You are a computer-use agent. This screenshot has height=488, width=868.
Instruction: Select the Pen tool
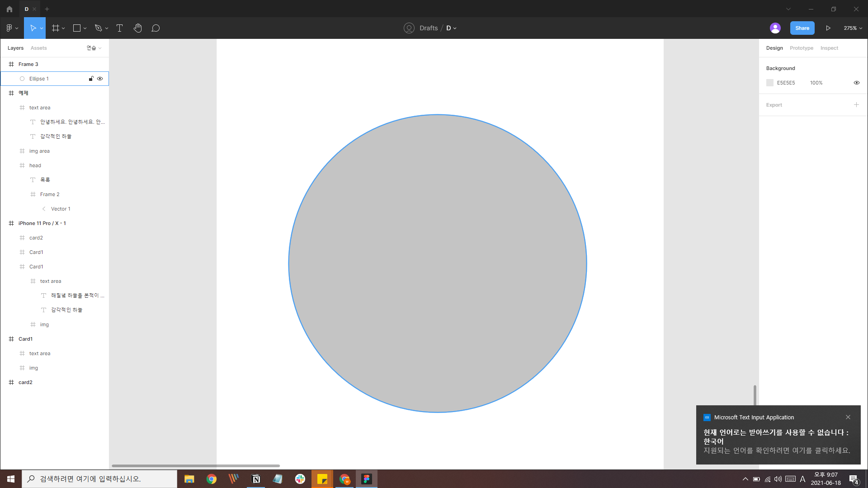(98, 28)
